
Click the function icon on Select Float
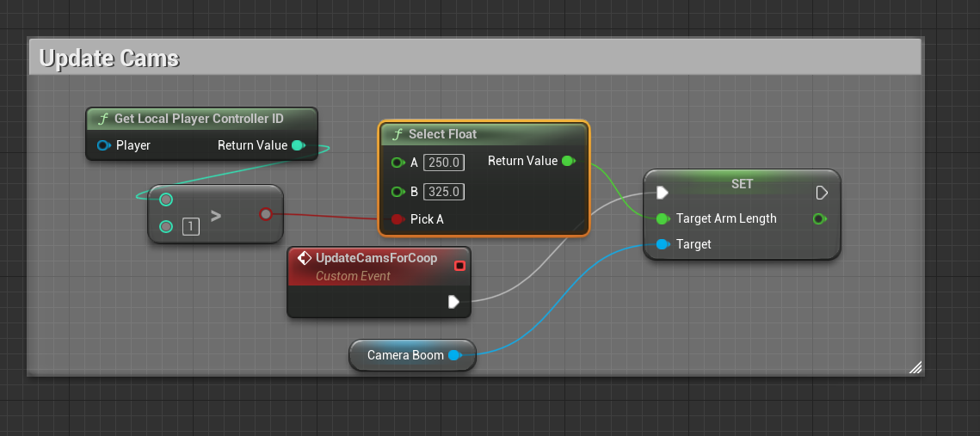(397, 134)
